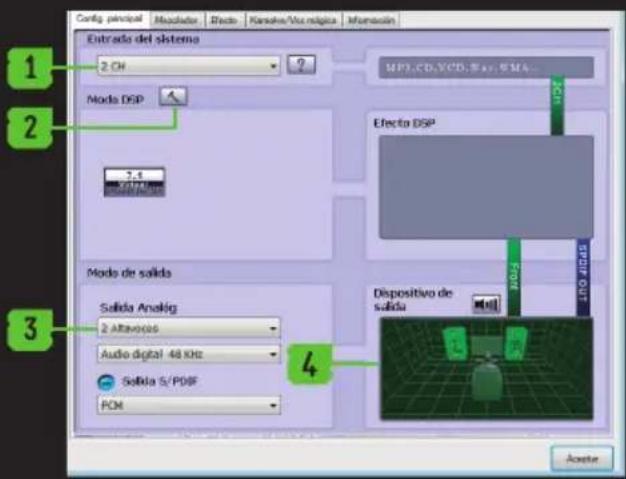Click the speaker test icon near Dispositivo de salida
The width and height of the screenshot is (626, 479).
coord(486,303)
